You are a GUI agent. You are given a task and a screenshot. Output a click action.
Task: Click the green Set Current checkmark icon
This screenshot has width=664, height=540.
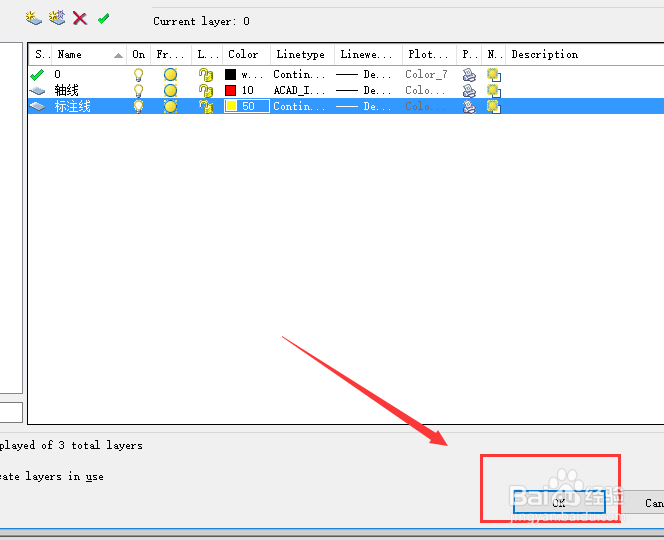coord(103,19)
